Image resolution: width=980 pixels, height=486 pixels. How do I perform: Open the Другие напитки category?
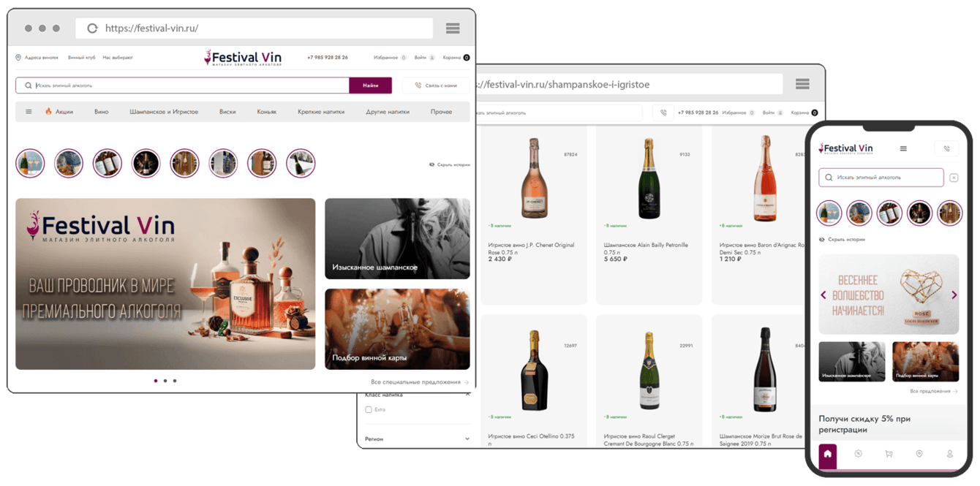(x=388, y=112)
